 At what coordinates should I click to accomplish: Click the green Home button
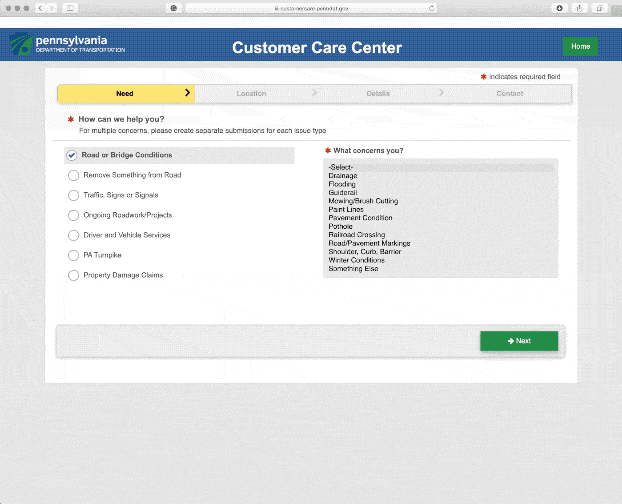pos(580,47)
